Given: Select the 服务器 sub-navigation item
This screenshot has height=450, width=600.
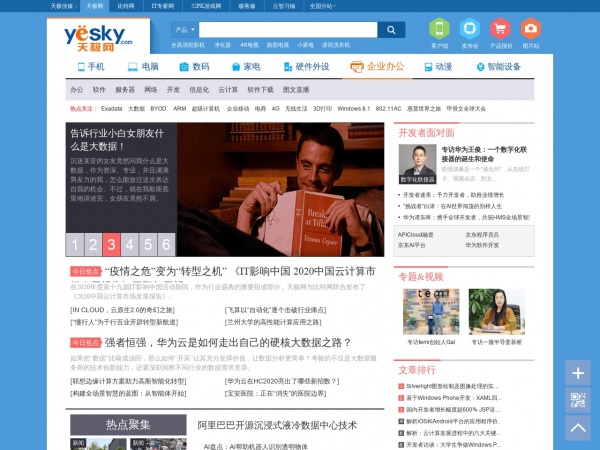Looking at the screenshot, I should pyautogui.click(x=125, y=90).
